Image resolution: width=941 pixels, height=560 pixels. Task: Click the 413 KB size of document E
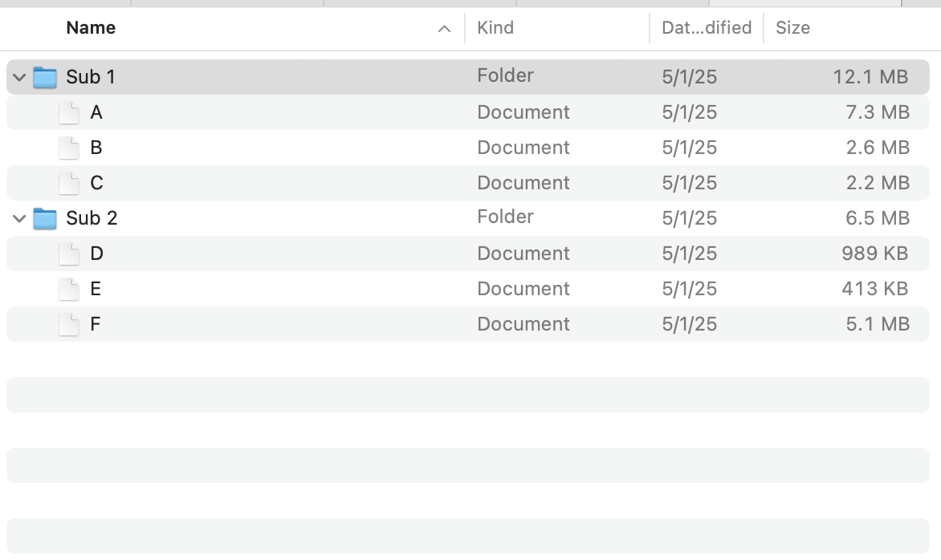pos(874,289)
